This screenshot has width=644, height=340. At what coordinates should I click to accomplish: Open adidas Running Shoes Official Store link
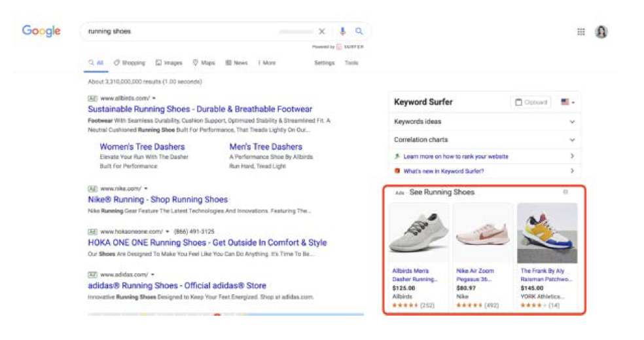[177, 286]
